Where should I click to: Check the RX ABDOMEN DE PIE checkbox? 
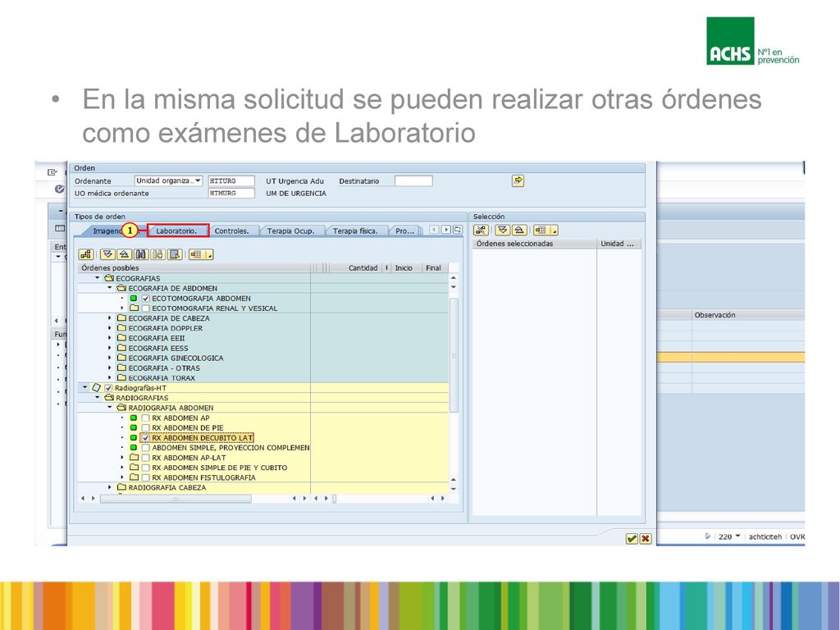click(145, 428)
